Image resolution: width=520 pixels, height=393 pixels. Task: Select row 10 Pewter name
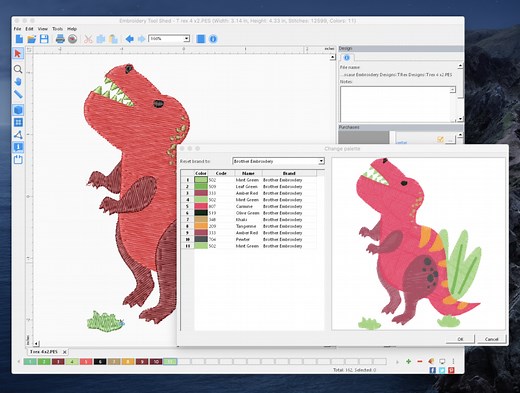(x=243, y=239)
